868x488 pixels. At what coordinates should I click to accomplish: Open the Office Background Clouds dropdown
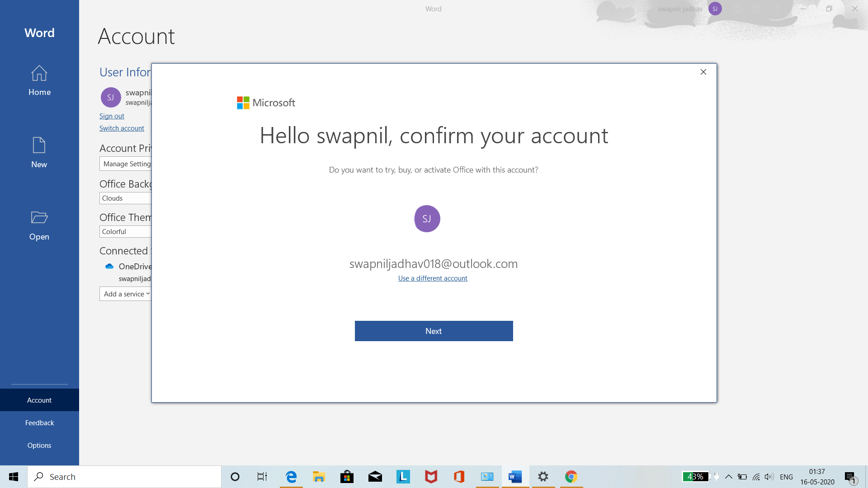pos(126,198)
